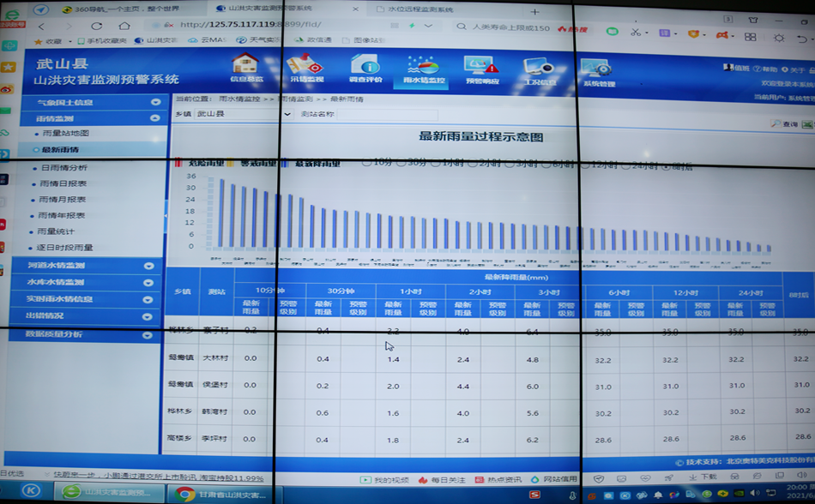Open the 调查评价 info icon module
815x504 pixels.
pyautogui.click(x=365, y=69)
